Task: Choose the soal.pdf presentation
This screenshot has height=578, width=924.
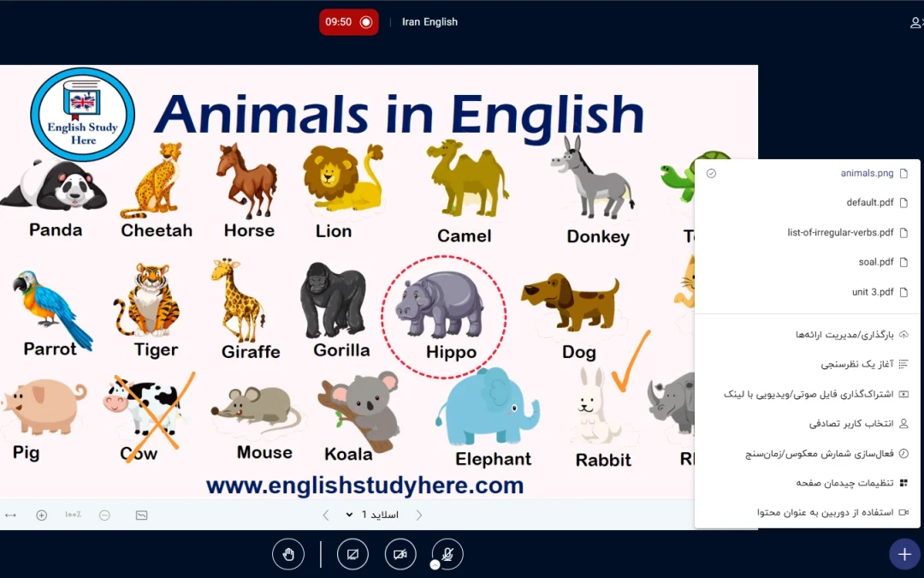Action: pos(808,262)
